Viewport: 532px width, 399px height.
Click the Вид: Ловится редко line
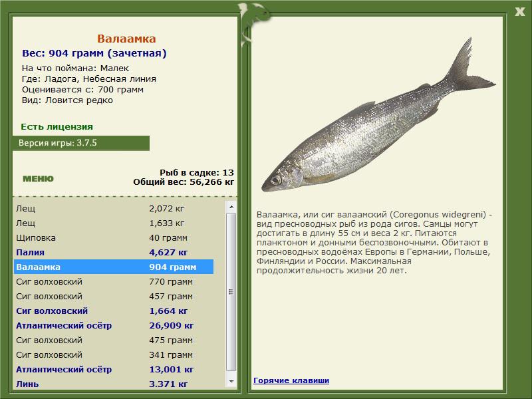[x=67, y=100]
